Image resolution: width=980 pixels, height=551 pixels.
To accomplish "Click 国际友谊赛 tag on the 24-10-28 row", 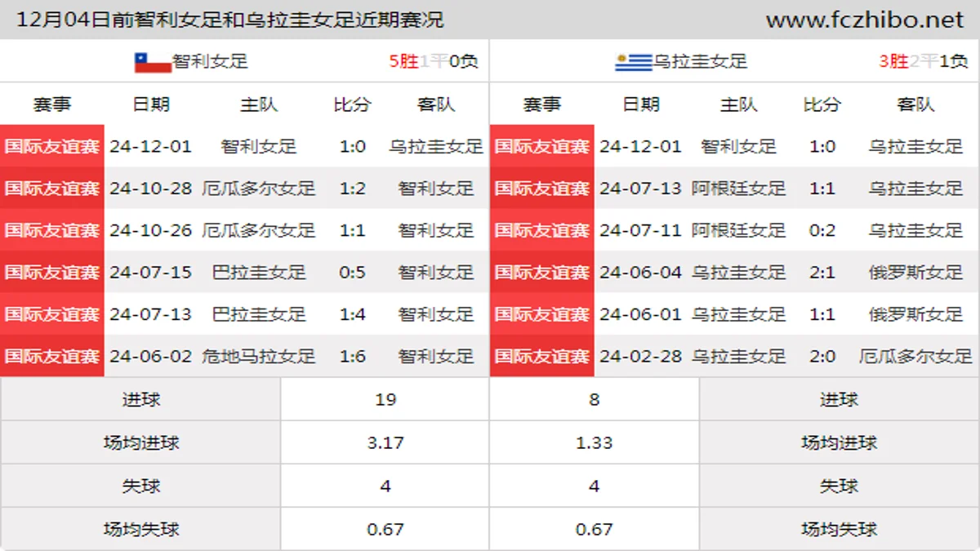I will pyautogui.click(x=52, y=189).
